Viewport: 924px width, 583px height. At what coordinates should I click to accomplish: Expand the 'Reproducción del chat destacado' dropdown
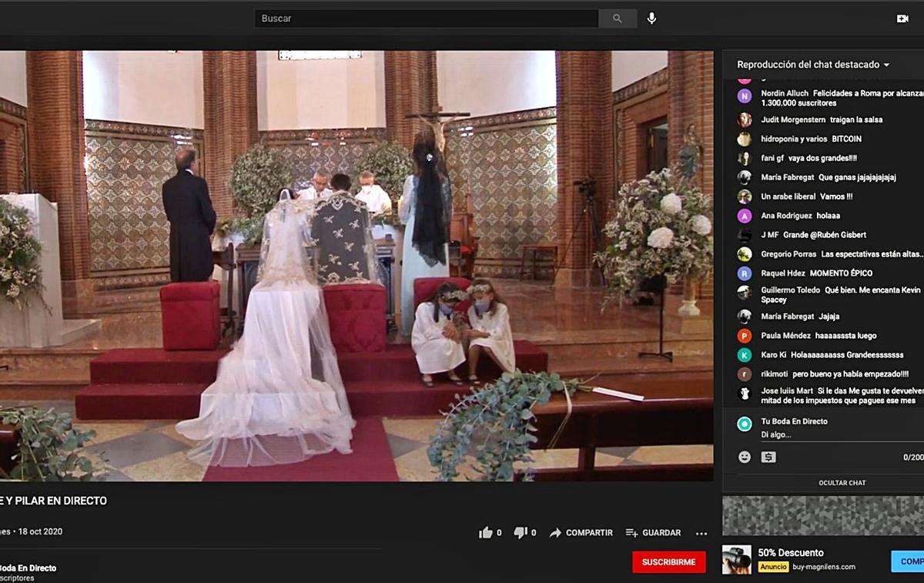click(x=813, y=65)
